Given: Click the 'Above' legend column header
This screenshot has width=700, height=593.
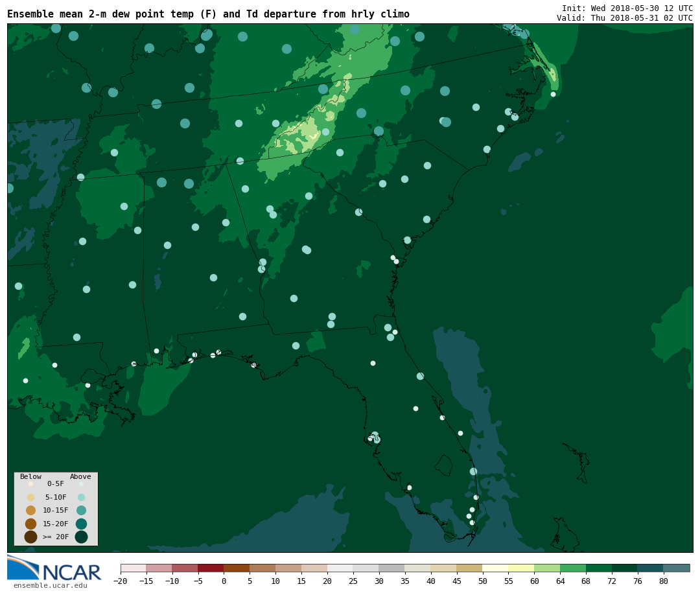Looking at the screenshot, I should coord(80,477).
